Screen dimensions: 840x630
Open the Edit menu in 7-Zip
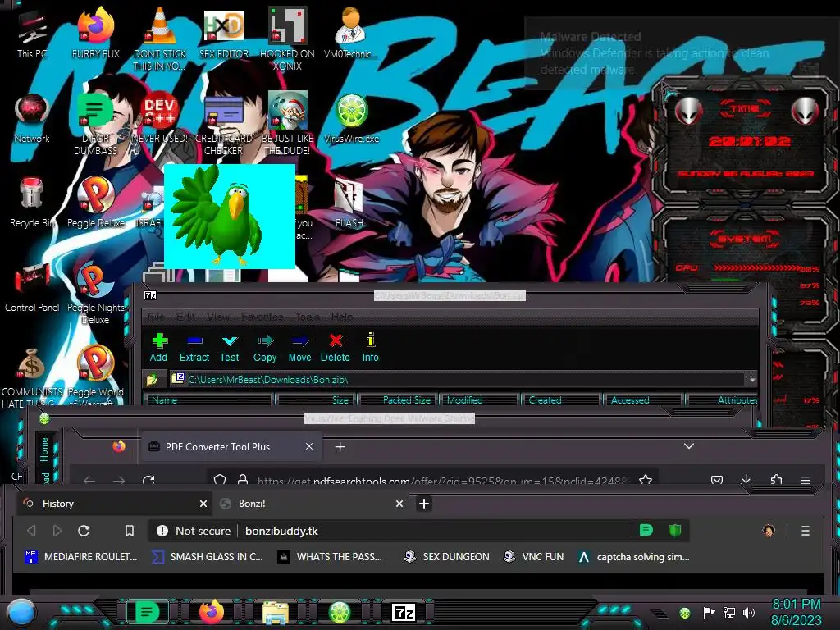tap(185, 317)
